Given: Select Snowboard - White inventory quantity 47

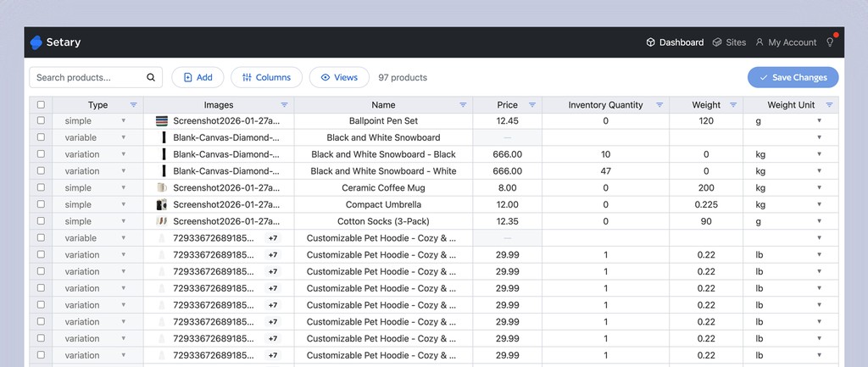Looking at the screenshot, I should (605, 171).
